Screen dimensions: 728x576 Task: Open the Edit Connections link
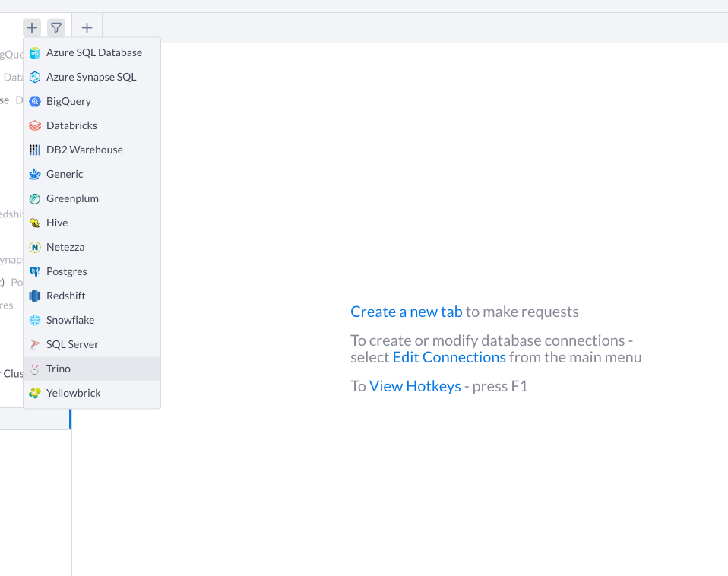(449, 357)
